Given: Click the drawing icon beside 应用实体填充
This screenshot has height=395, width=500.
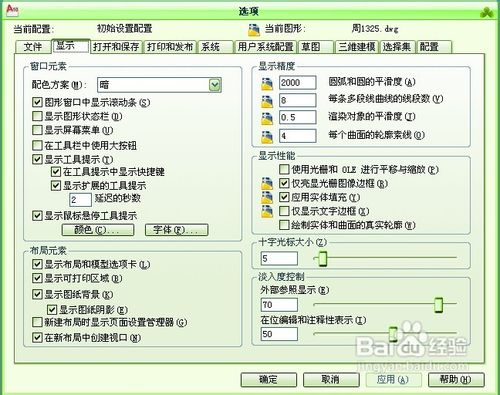Looking at the screenshot, I should coord(267,197).
